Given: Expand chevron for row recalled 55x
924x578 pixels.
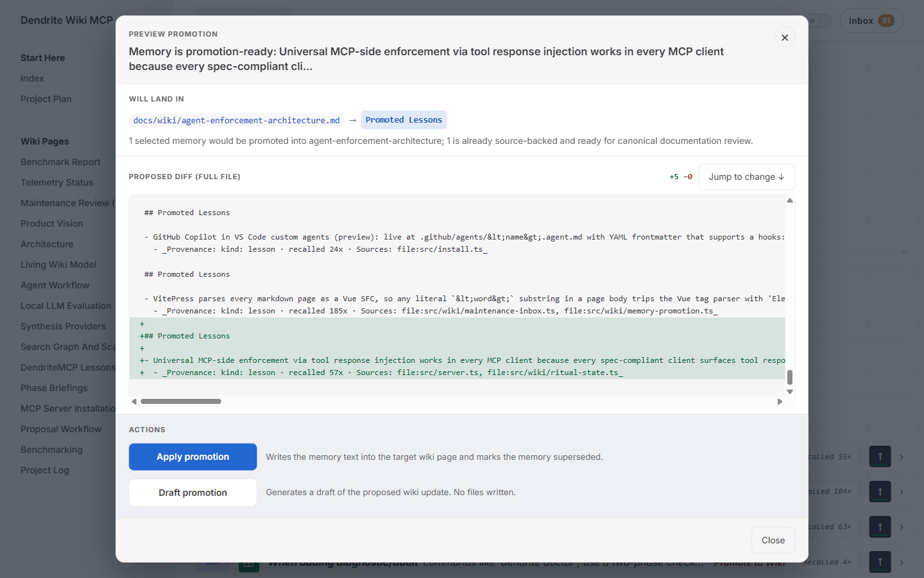Looking at the screenshot, I should click(x=902, y=457).
